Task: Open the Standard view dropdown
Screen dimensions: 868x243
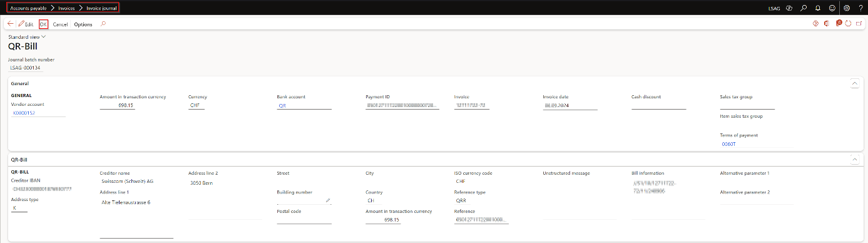Action: pos(27,37)
